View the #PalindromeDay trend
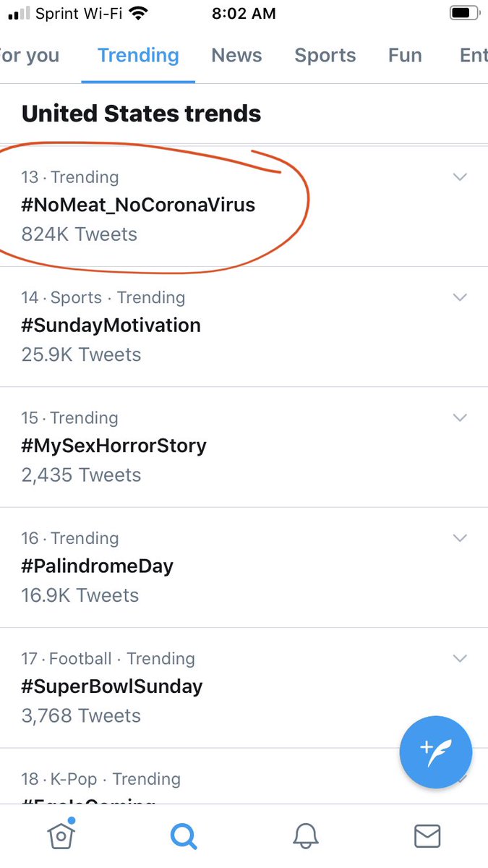Viewport: 488px width, 868px height. [98, 566]
